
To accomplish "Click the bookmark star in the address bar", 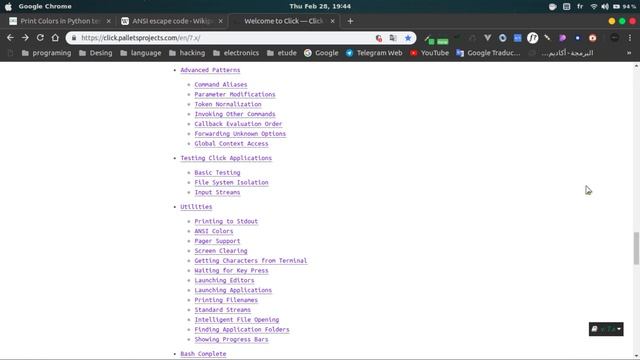I will (x=408, y=38).
